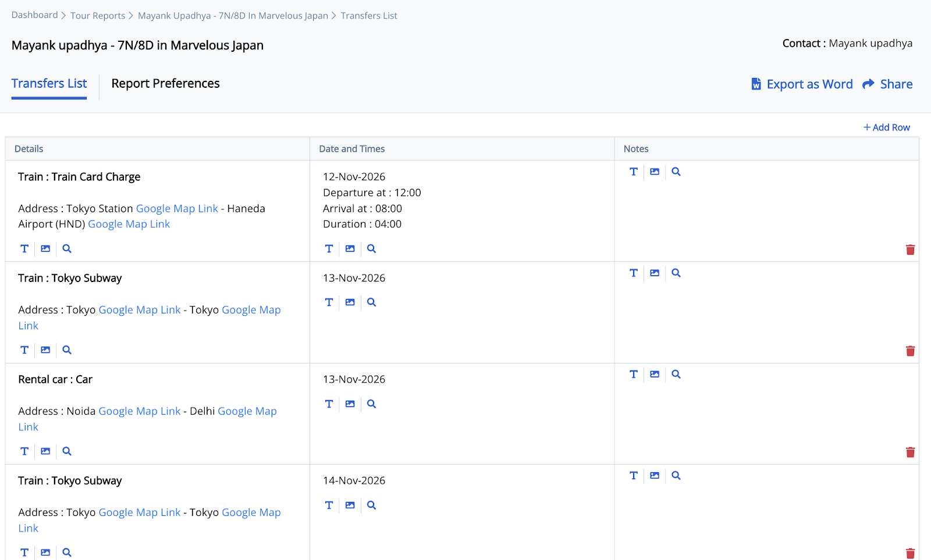Share the transfers report
Image resolution: width=931 pixels, height=560 pixels.
point(887,84)
